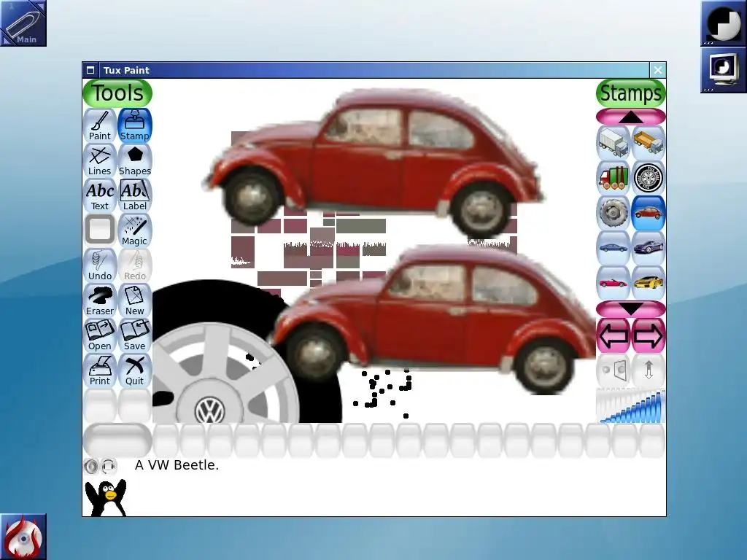The image size is (747, 560).
Task: Save the current drawing
Action: point(135,335)
